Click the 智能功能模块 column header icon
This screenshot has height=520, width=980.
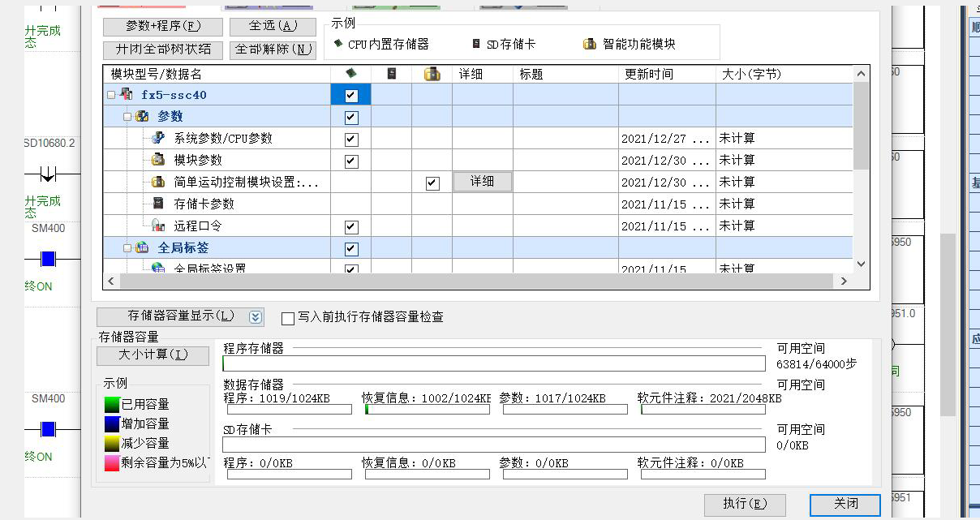[x=432, y=74]
